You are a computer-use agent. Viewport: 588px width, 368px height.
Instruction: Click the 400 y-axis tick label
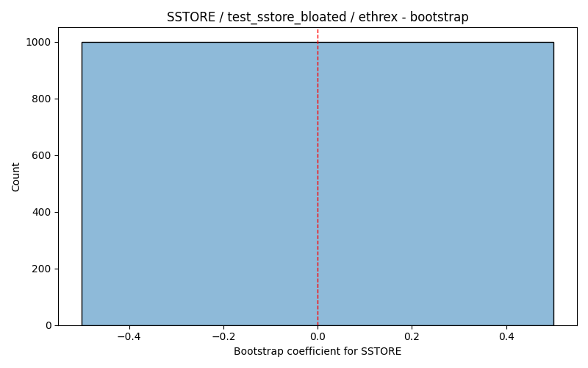(41, 212)
